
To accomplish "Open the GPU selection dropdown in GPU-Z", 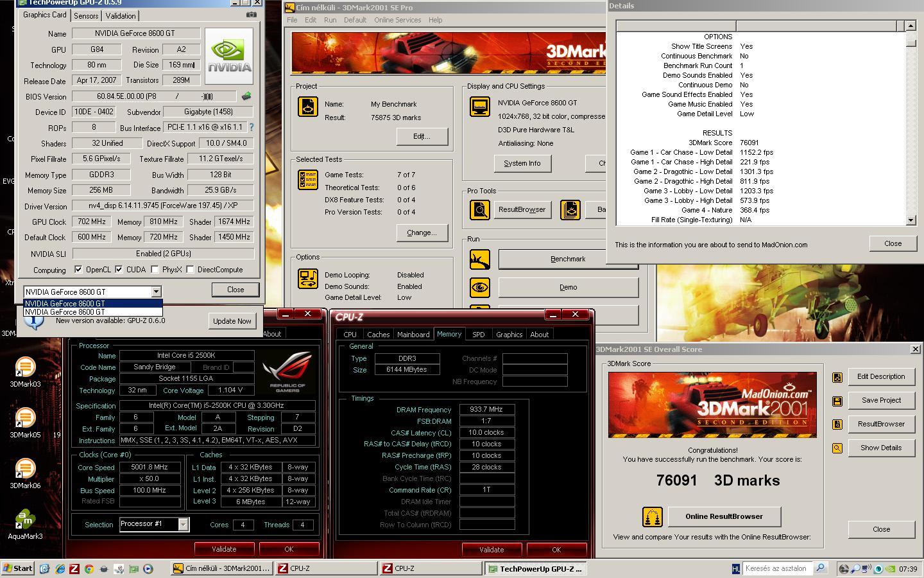I will click(156, 292).
